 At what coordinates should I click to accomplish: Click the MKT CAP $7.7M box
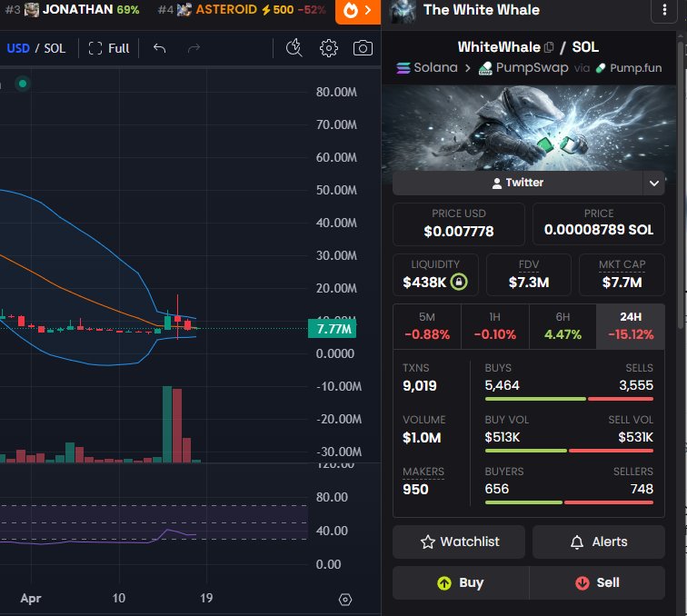tap(622, 274)
